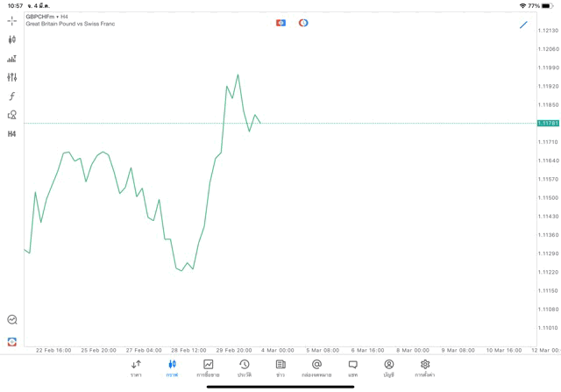Screen dimensions: 561x392
Task: Tap the trade panel icon in left toolbar
Action: tap(12, 59)
